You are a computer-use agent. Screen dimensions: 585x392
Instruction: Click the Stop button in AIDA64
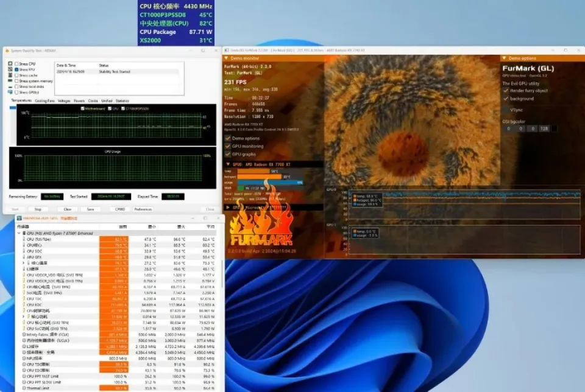pos(38,209)
